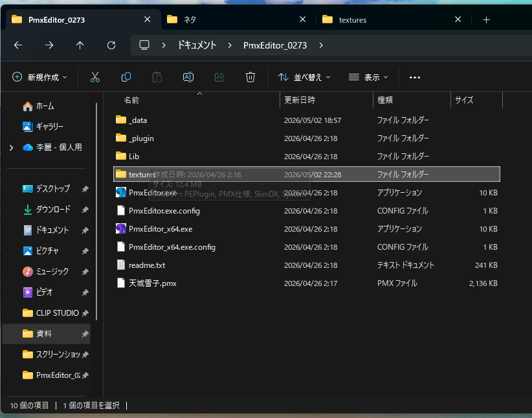
Task: Select 天城雪子.pmx file
Action: point(307,283)
